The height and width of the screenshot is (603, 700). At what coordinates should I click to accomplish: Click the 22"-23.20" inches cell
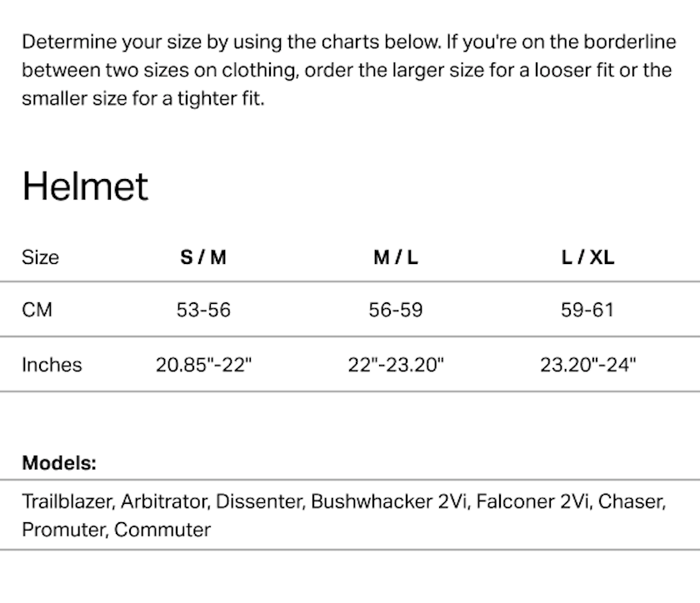[x=396, y=364]
